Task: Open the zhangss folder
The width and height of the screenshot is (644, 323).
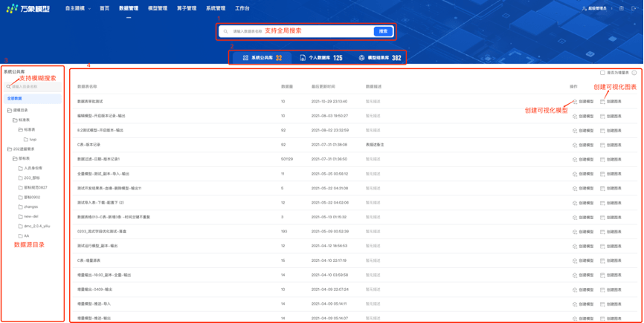Action: click(28, 206)
